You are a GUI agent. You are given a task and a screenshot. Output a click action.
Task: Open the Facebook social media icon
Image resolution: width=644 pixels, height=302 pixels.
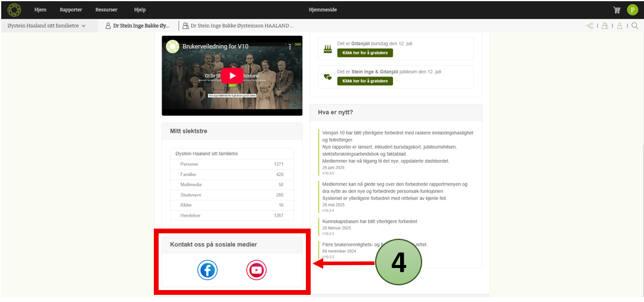[208, 270]
